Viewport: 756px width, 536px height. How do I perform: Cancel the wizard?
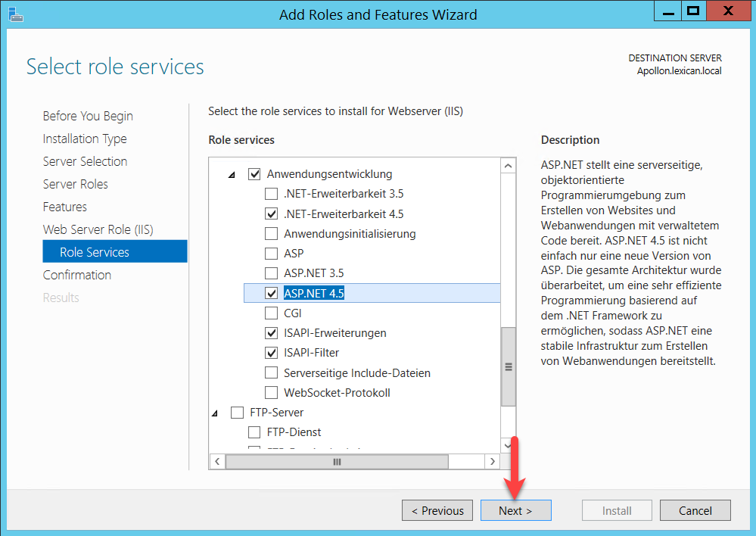pyautogui.click(x=695, y=510)
